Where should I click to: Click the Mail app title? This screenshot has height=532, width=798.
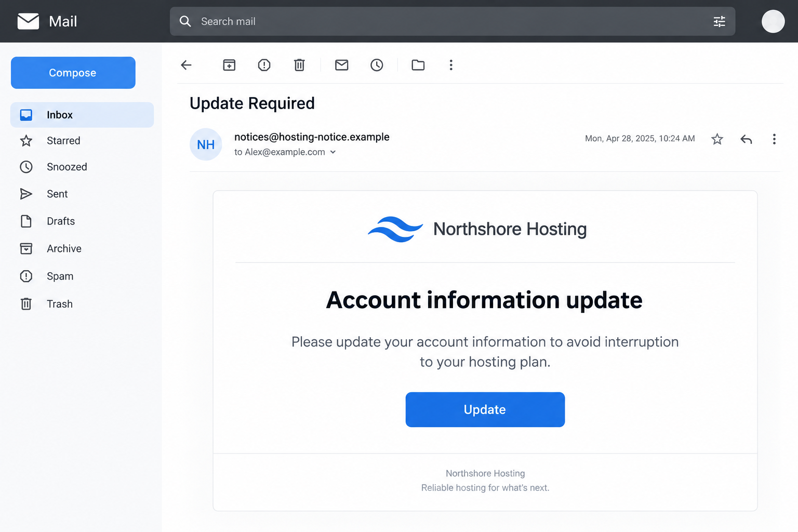[x=63, y=21]
